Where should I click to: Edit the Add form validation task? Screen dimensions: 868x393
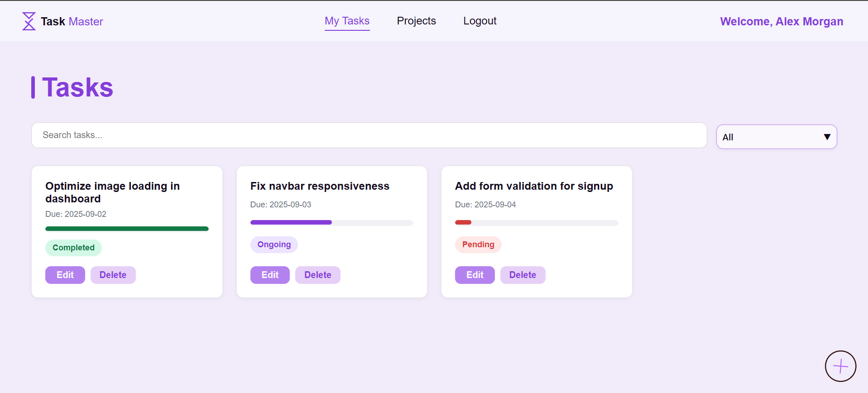pos(475,275)
